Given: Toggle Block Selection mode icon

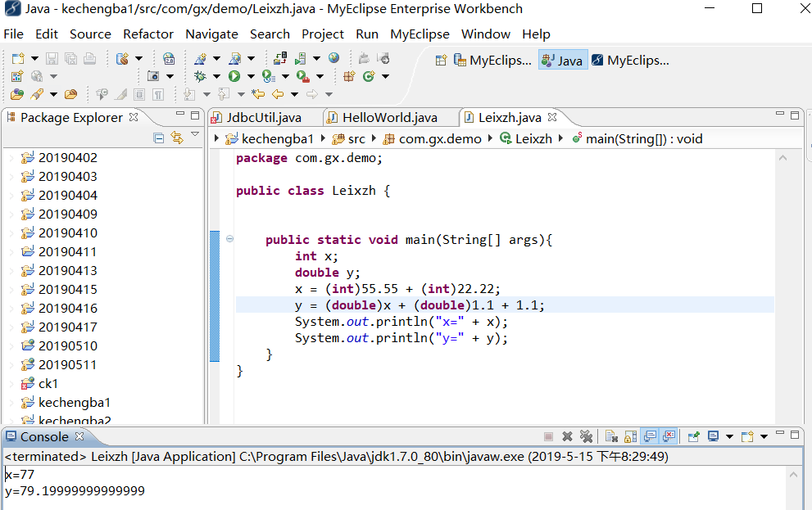Looking at the screenshot, I should (x=139, y=94).
